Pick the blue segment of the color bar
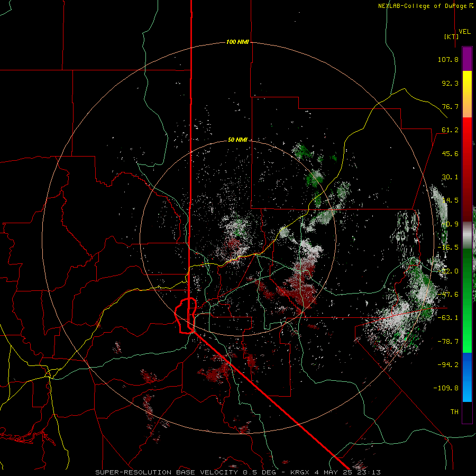 click(x=467, y=377)
